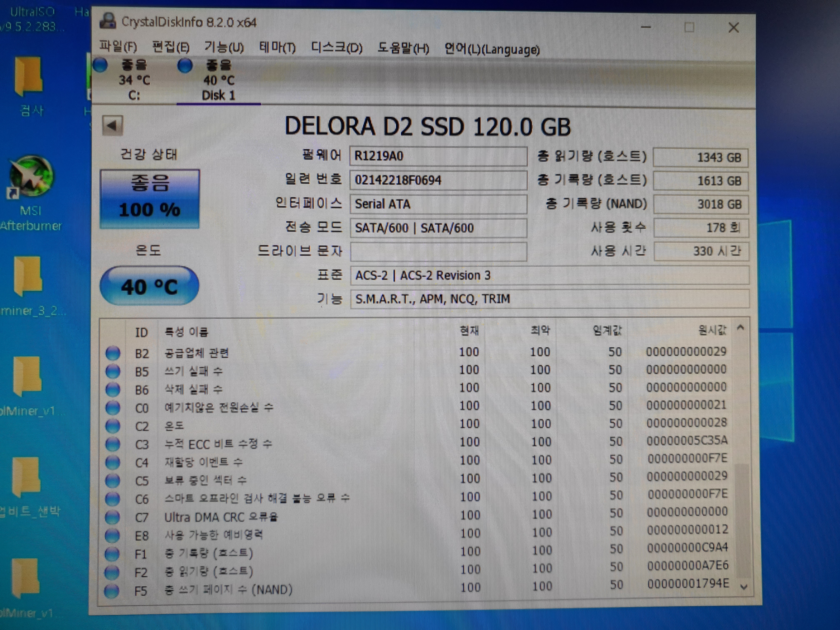Click the status circle of attribute C6

(112, 499)
